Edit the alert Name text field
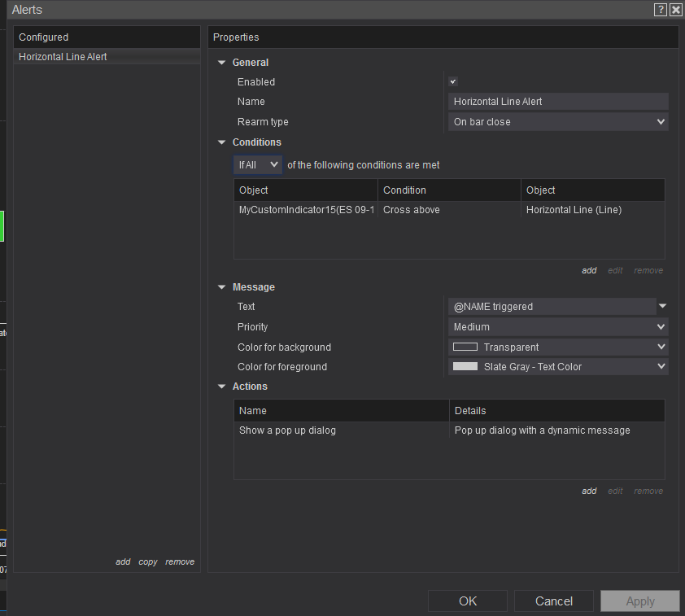The image size is (685, 616). [x=558, y=102]
